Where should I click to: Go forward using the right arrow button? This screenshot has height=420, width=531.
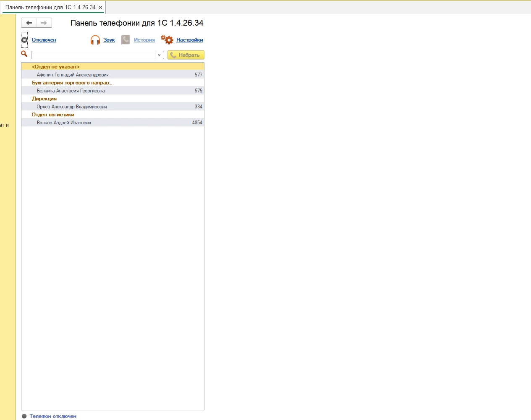tap(44, 23)
